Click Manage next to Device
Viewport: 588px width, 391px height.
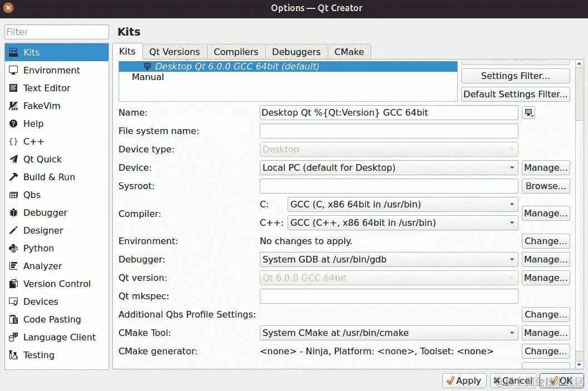click(546, 167)
